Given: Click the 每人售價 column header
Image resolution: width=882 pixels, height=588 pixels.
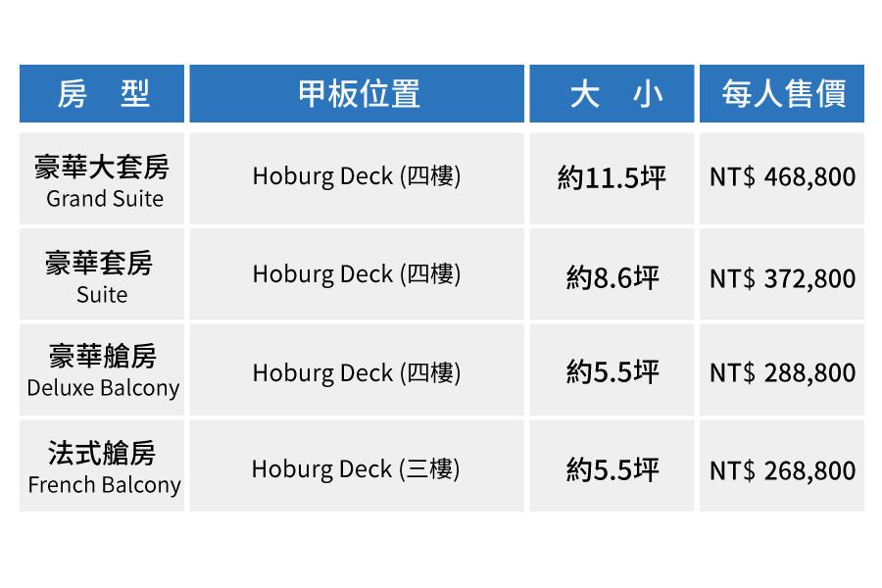Looking at the screenshot, I should [782, 94].
